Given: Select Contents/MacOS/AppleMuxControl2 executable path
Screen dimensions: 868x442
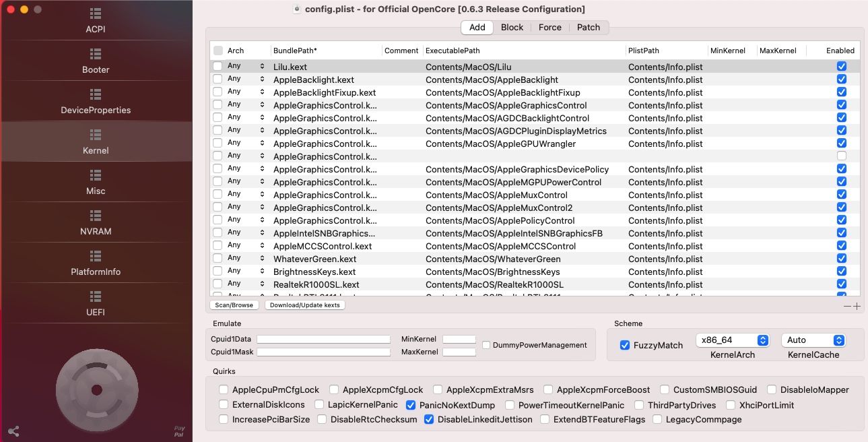Looking at the screenshot, I should pos(499,208).
